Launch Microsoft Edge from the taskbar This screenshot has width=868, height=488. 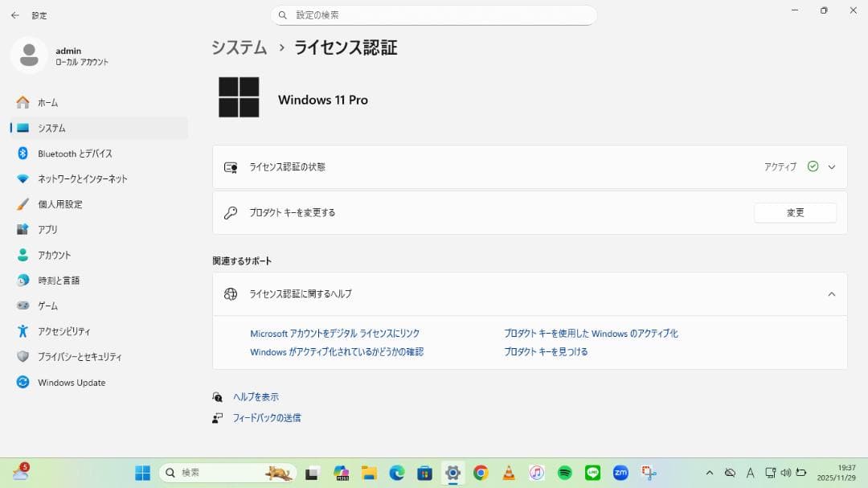click(397, 473)
